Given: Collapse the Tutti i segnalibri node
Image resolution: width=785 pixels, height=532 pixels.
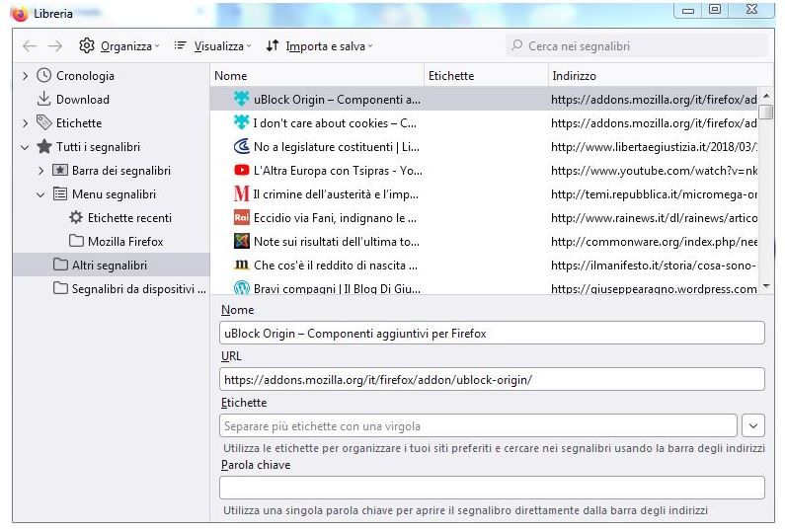Looking at the screenshot, I should click(25, 147).
